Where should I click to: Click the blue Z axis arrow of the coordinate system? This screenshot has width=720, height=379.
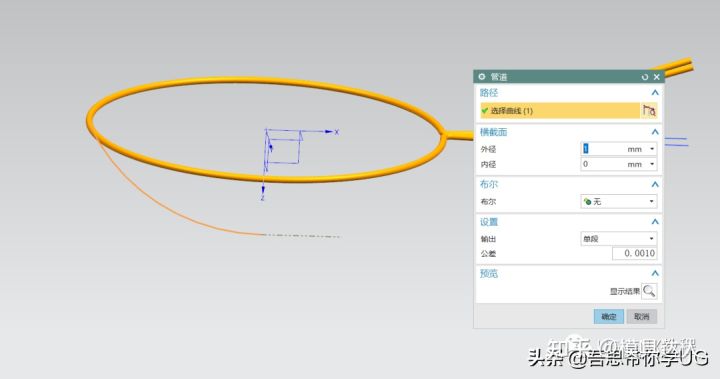tap(263, 190)
